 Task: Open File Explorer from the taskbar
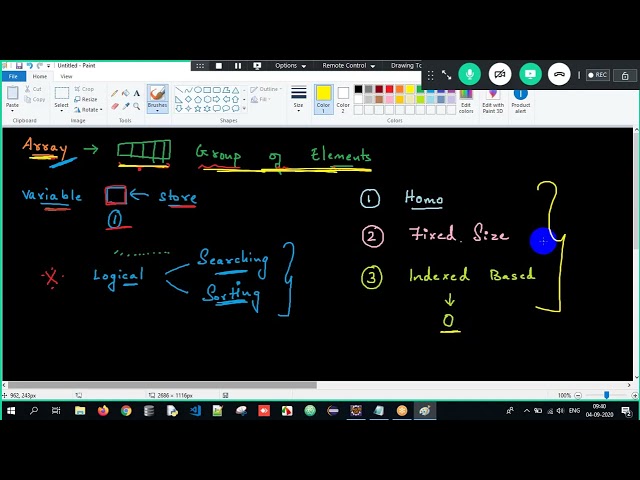coord(80,411)
